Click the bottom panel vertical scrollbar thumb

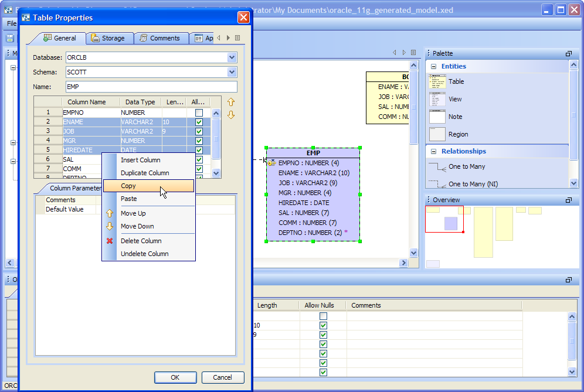pyautogui.click(x=572, y=340)
